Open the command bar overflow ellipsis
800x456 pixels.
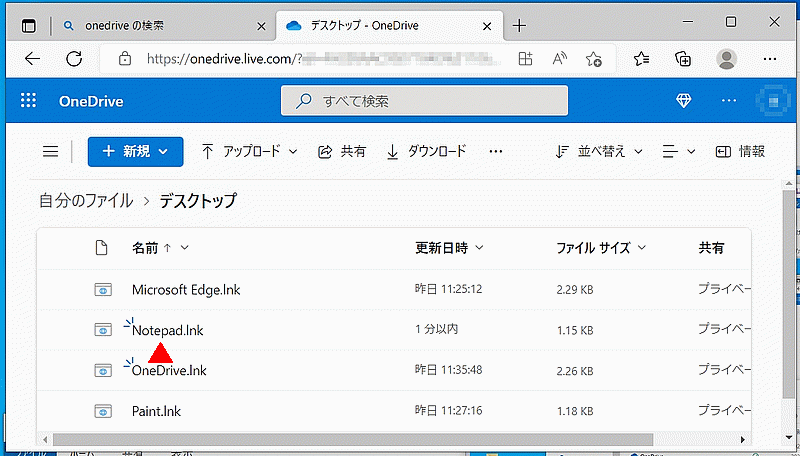pos(495,151)
